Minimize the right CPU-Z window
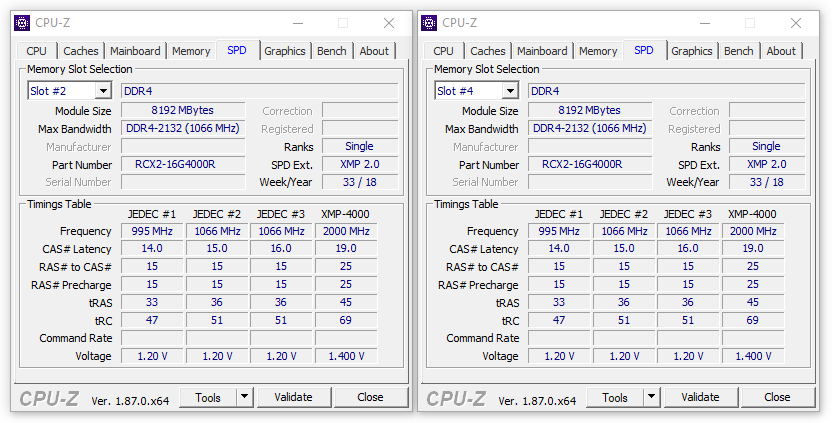The height and width of the screenshot is (423, 832). [705, 23]
